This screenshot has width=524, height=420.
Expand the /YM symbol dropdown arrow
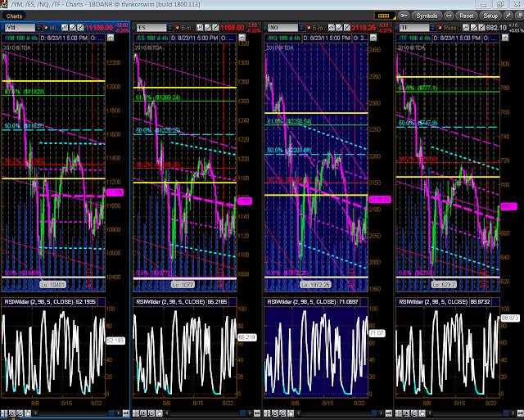pos(38,27)
